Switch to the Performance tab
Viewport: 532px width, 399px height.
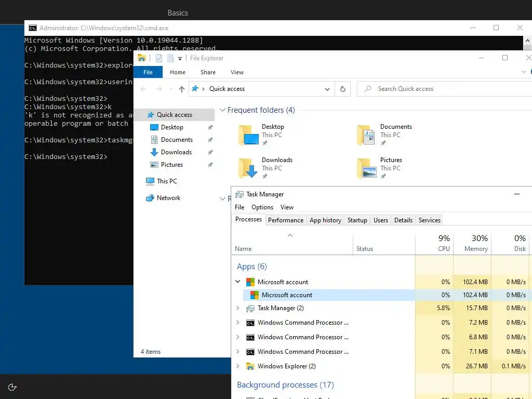tap(286, 220)
